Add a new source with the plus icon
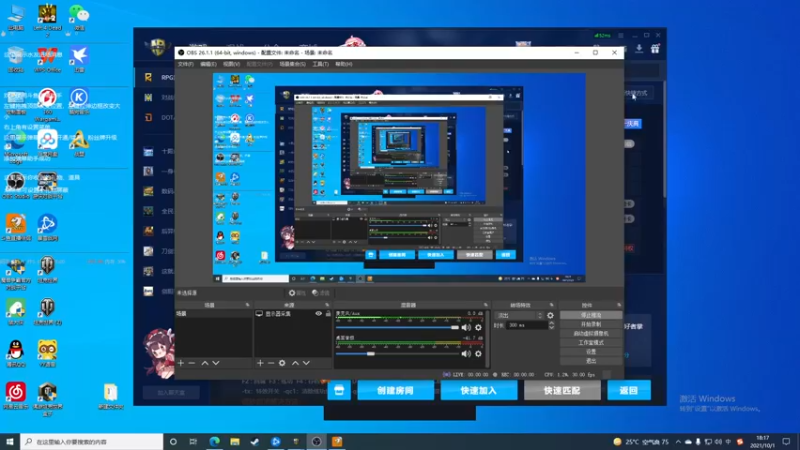Viewport: 800px width, 450px height. 260,363
